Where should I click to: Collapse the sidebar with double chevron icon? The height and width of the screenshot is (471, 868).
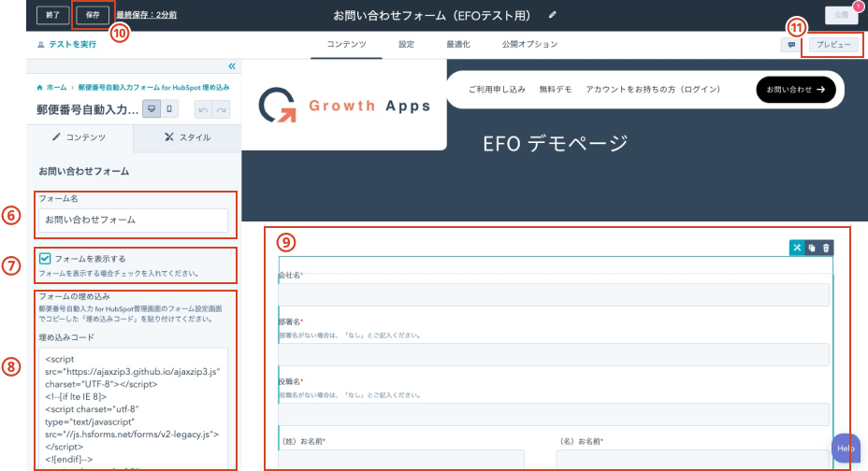point(232,66)
